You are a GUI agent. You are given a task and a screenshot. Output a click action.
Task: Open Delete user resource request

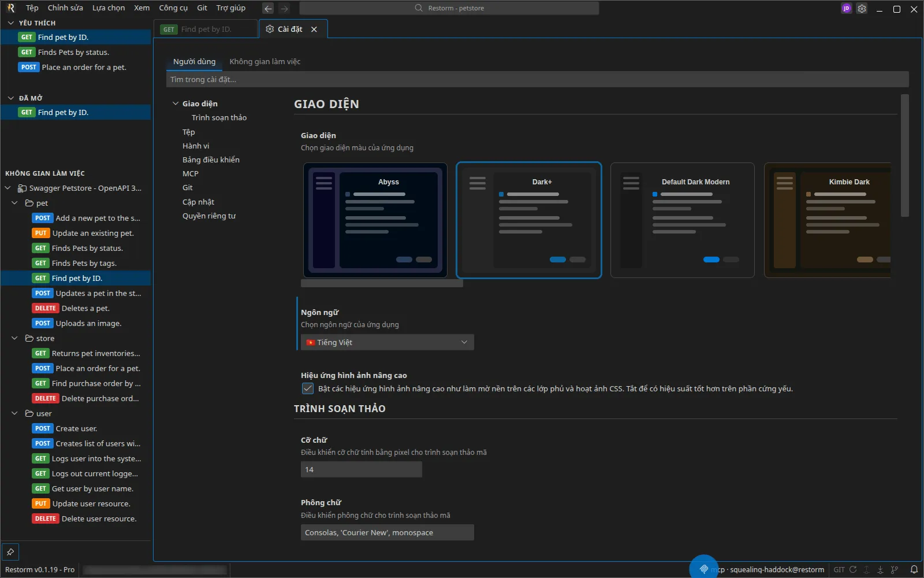76,518
